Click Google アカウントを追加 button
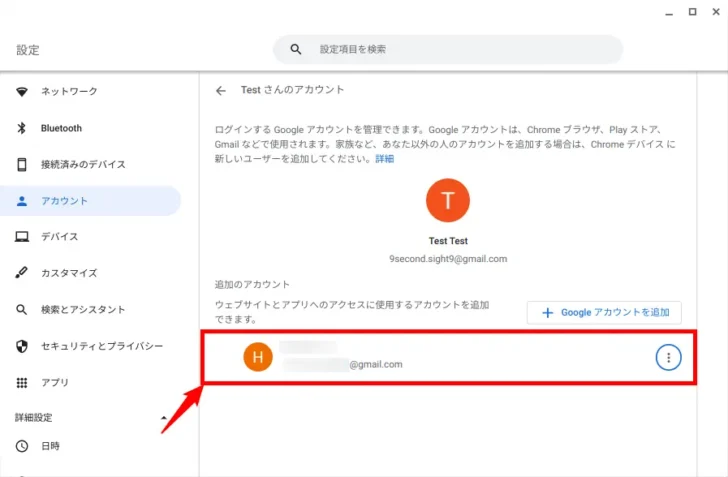728x477 pixels. [x=604, y=313]
